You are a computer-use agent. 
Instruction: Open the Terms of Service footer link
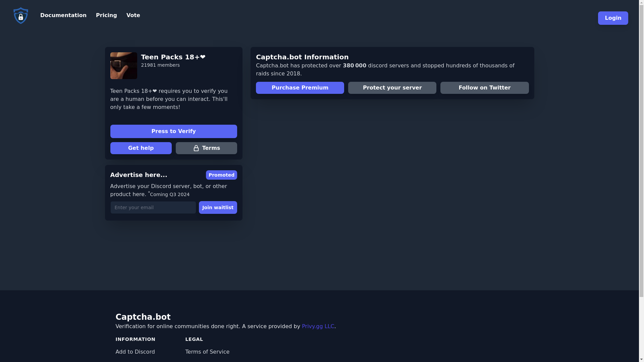point(207,352)
